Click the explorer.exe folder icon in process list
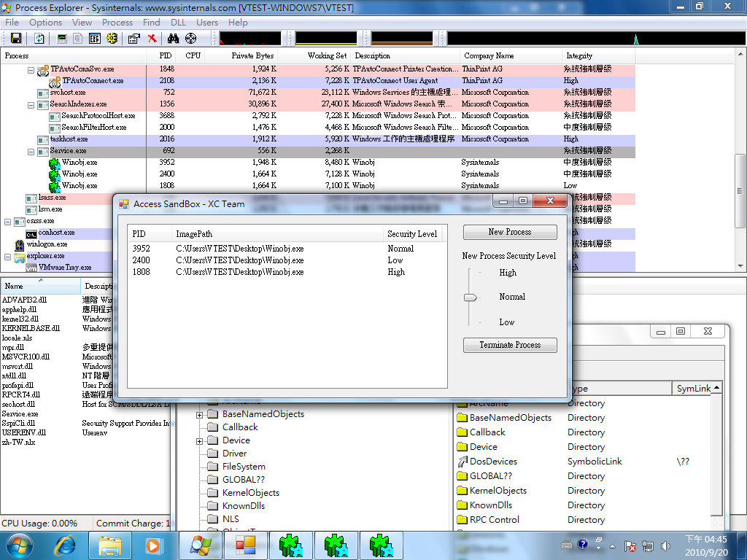 [20, 257]
